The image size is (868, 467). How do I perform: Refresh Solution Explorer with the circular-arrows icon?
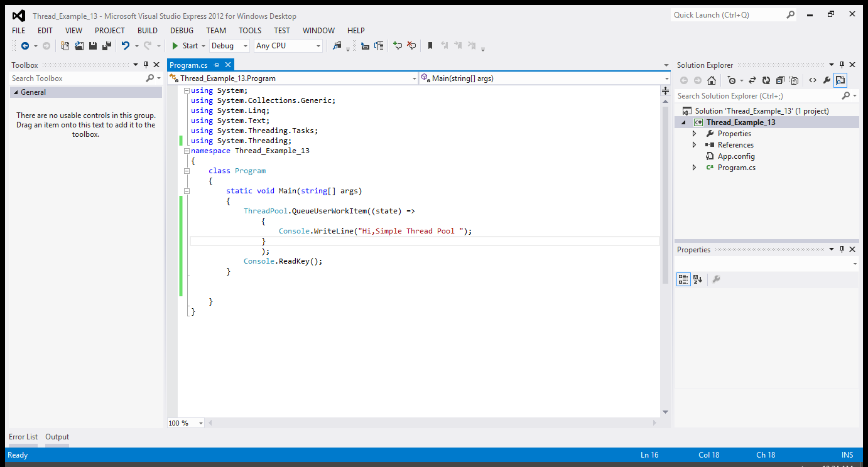[766, 80]
